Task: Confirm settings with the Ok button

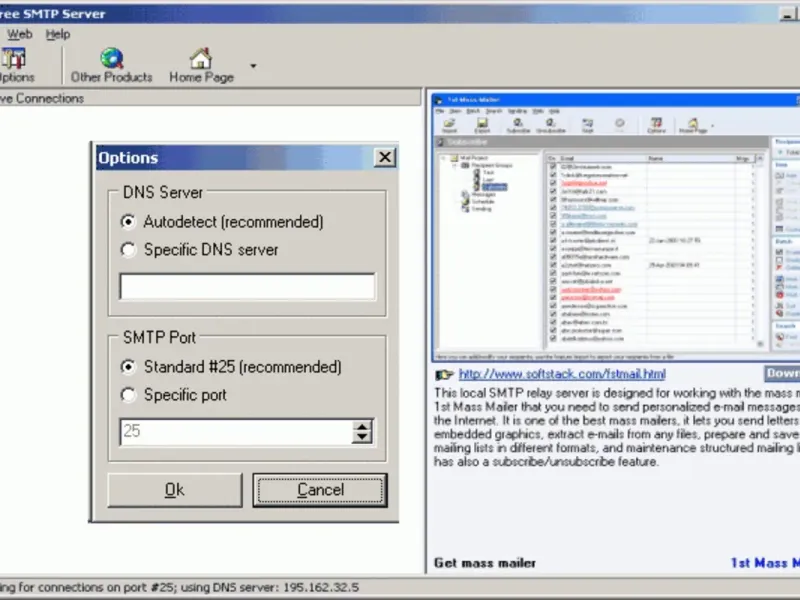Action: [174, 490]
